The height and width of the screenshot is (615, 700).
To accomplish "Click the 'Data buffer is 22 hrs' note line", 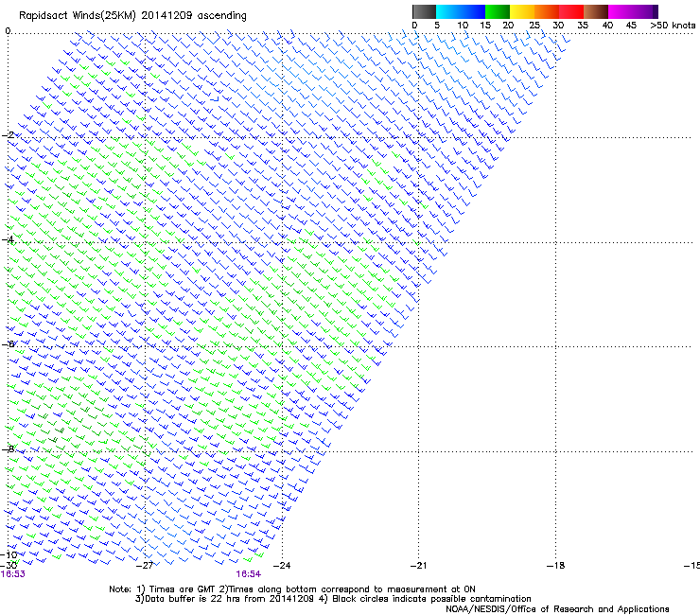I will [x=333, y=599].
